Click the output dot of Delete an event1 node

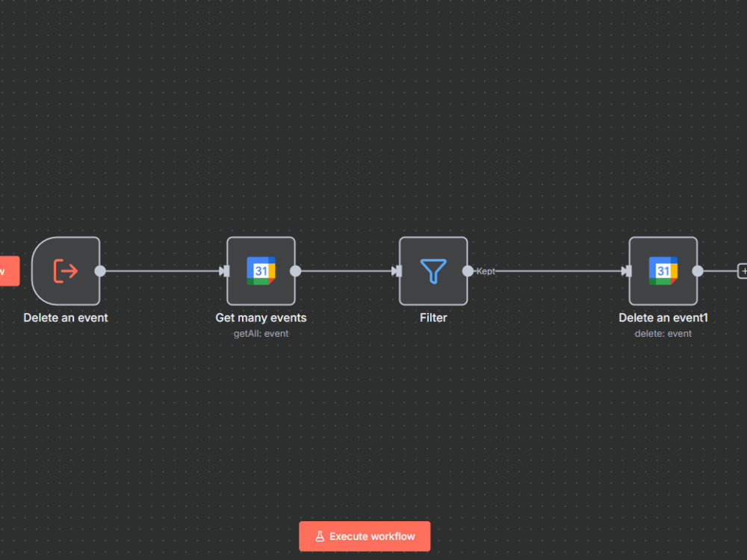pyautogui.click(x=698, y=271)
